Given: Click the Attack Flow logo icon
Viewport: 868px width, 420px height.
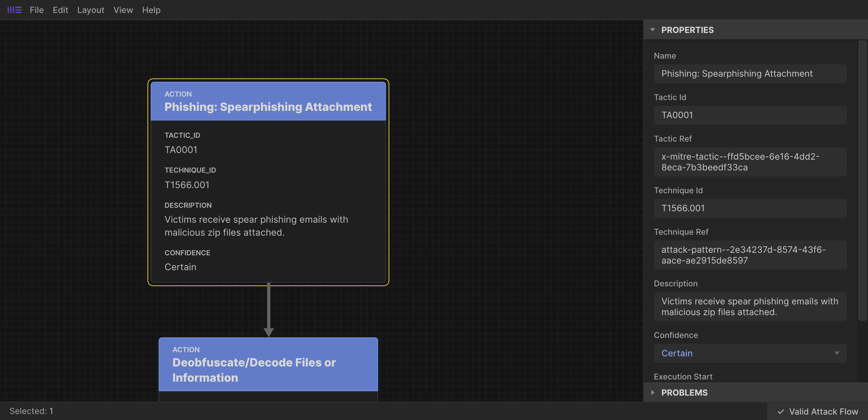Looking at the screenshot, I should [15, 10].
